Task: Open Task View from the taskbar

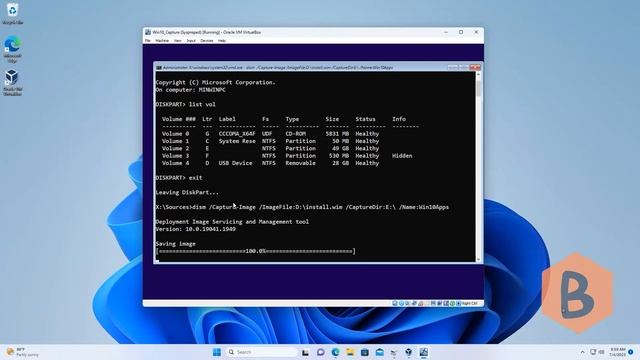Action: [x=305, y=352]
